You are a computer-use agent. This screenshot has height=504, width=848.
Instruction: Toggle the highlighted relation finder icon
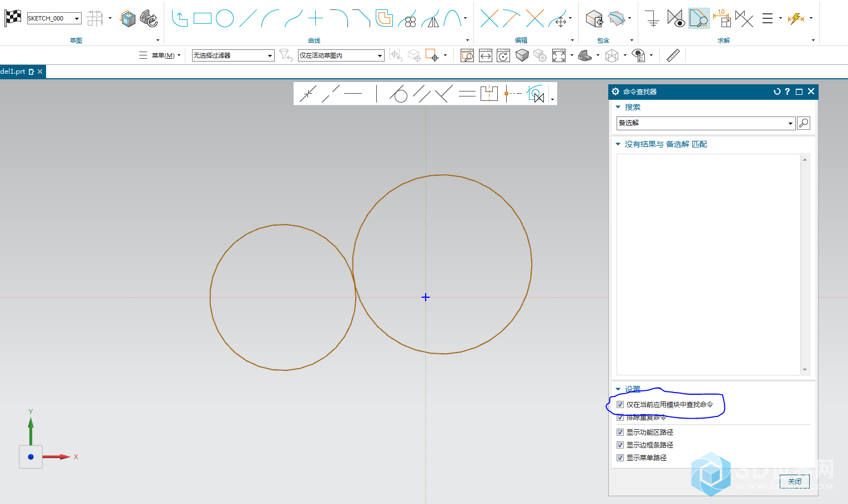coord(699,18)
